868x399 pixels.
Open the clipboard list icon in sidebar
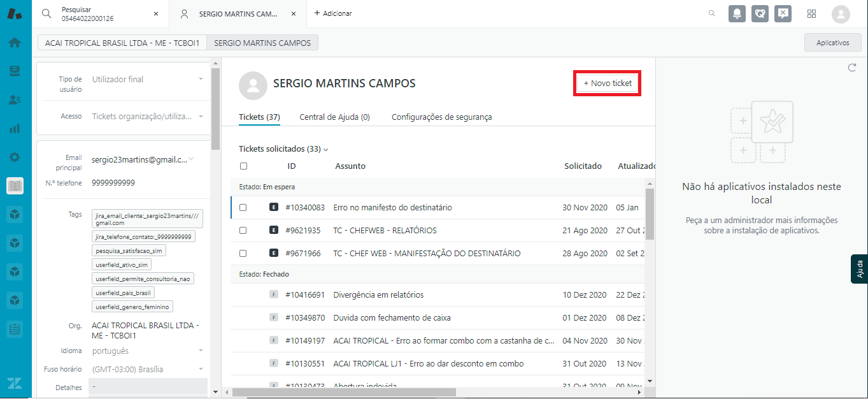pos(15,329)
